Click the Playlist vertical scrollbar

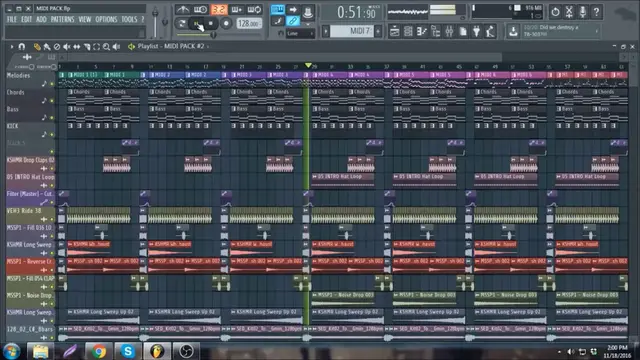coord(633,200)
